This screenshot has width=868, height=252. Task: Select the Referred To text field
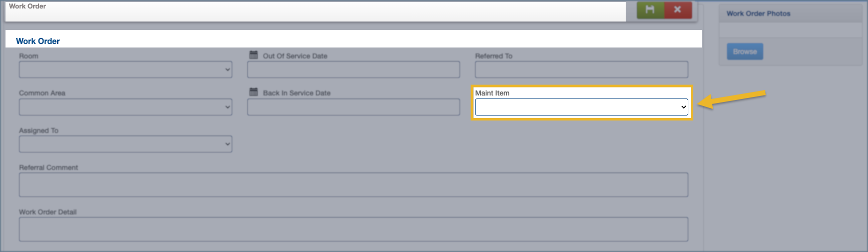[x=581, y=69]
